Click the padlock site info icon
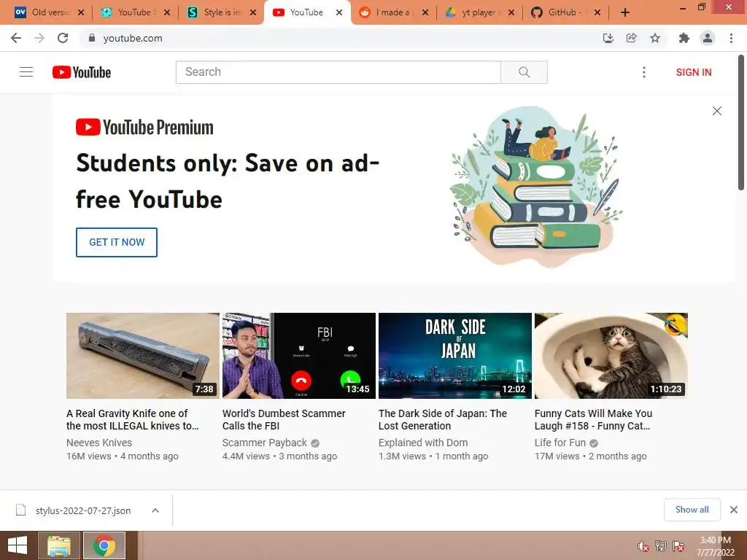747x560 pixels. click(x=92, y=38)
